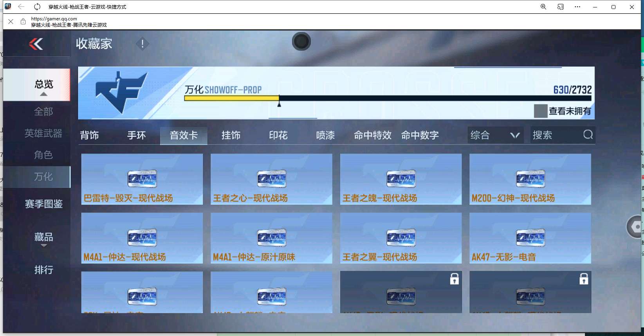Click the padlock on the third locked card

pos(454,279)
